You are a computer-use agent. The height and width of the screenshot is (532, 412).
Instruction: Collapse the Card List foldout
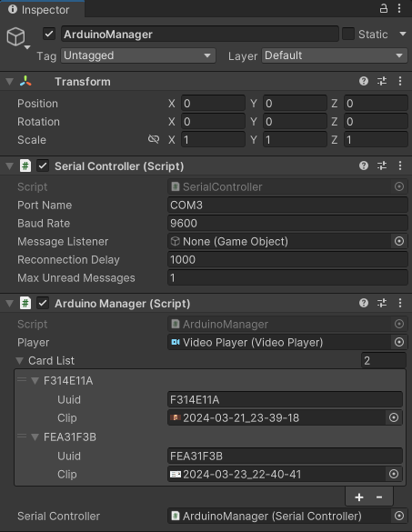20,361
